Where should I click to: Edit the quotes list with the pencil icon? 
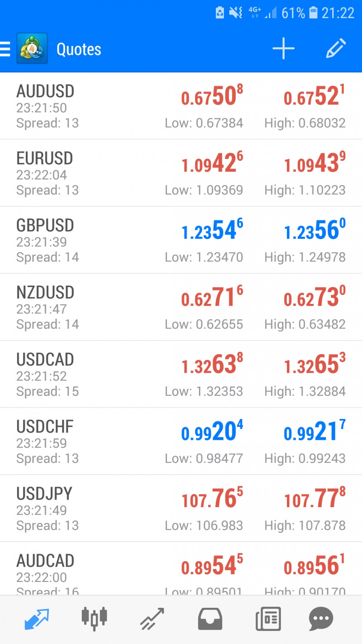(336, 48)
